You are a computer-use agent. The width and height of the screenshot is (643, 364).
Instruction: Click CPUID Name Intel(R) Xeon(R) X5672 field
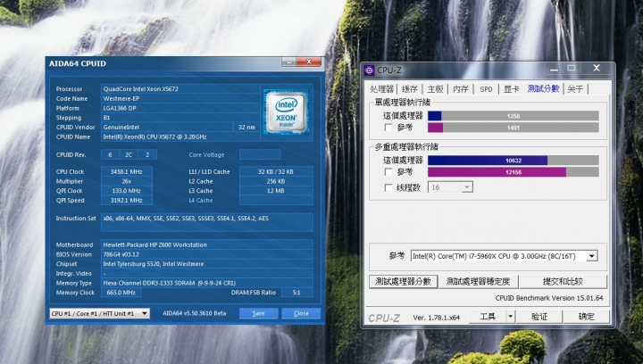click(180, 136)
